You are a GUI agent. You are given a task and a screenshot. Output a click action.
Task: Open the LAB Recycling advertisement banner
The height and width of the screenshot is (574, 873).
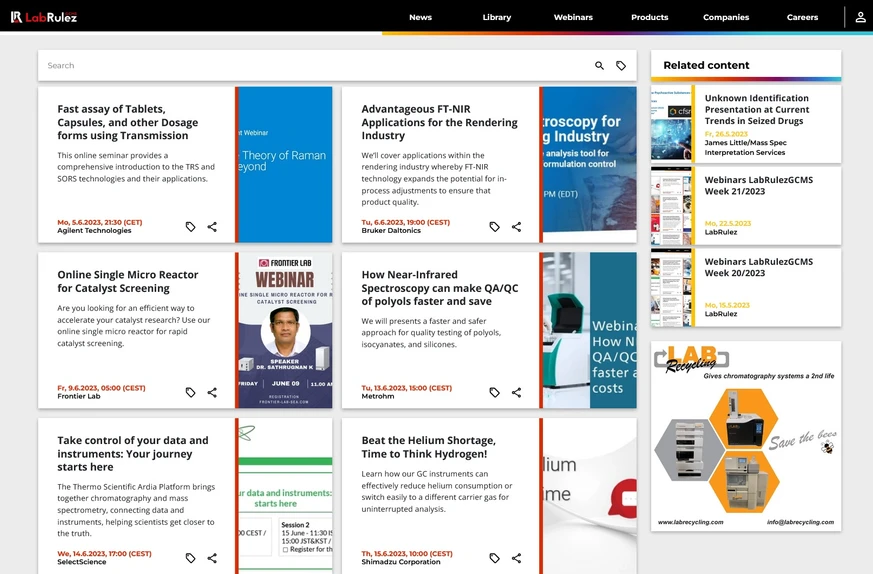coord(746,436)
